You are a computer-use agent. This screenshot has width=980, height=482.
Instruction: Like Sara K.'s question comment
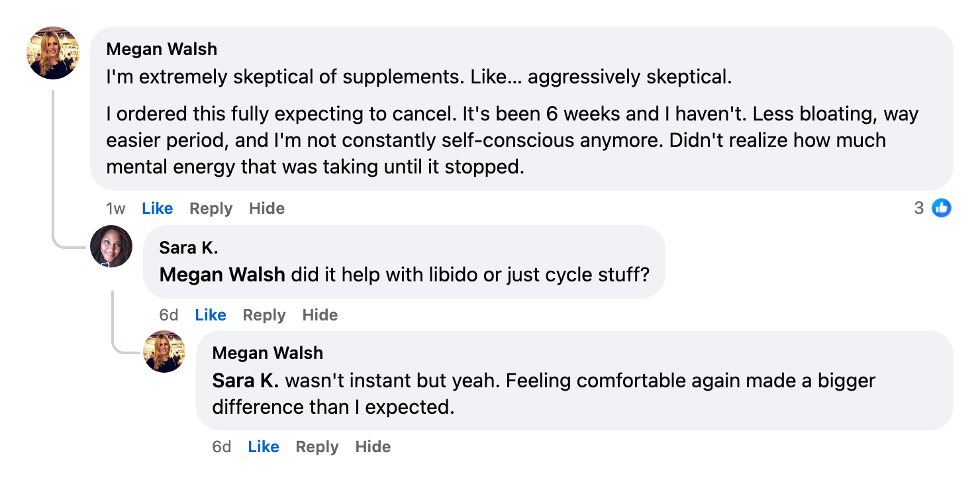click(210, 314)
